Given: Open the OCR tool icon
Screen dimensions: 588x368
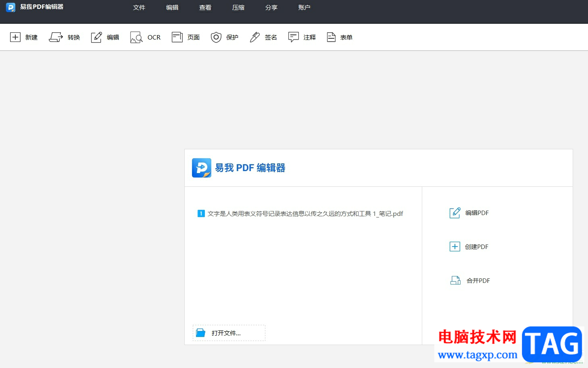Looking at the screenshot, I should coord(136,38).
